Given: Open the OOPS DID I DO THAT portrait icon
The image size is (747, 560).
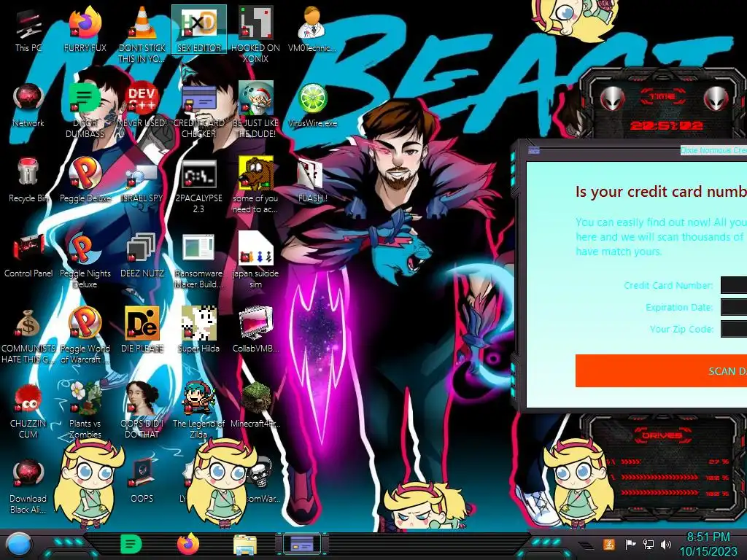Looking at the screenshot, I should tap(142, 411).
